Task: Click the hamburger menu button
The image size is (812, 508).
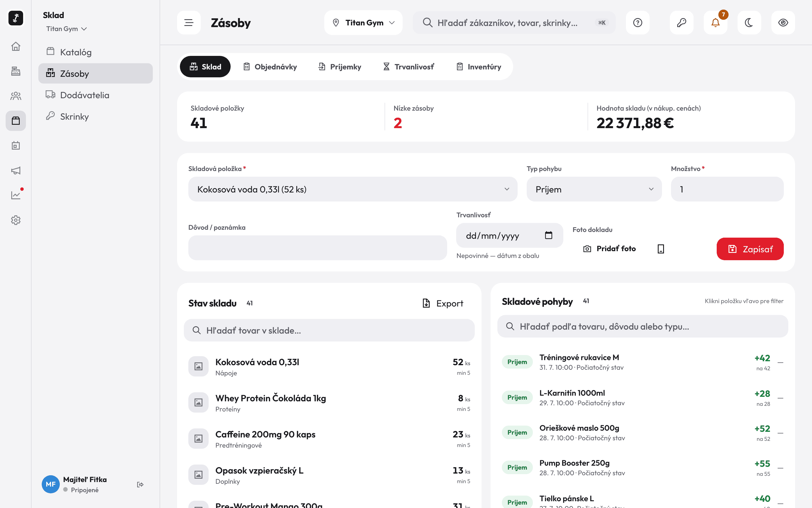Action: [x=189, y=23]
